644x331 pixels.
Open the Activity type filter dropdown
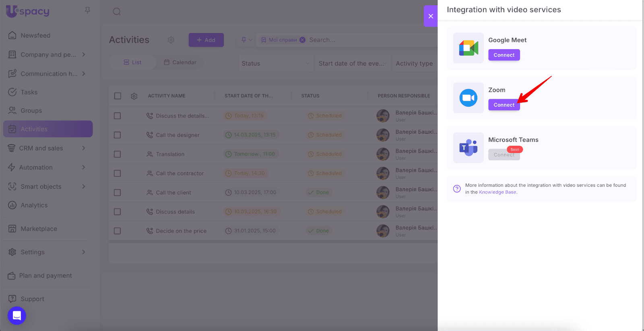coord(415,63)
